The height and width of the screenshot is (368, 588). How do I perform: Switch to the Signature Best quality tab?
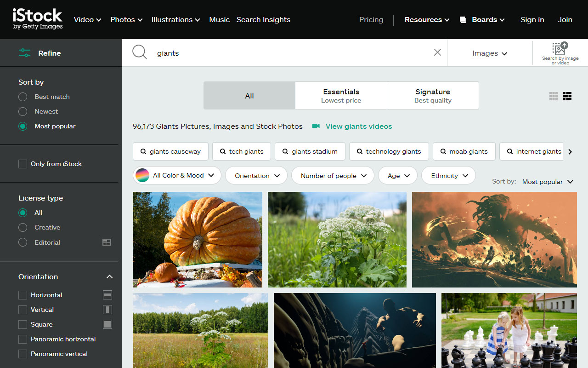coord(432,95)
